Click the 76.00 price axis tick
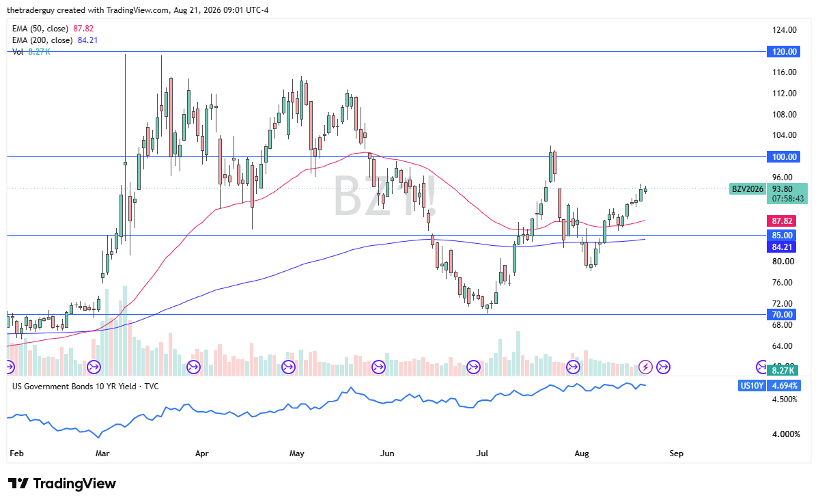Image resolution: width=818 pixels, height=504 pixels. coord(782,283)
